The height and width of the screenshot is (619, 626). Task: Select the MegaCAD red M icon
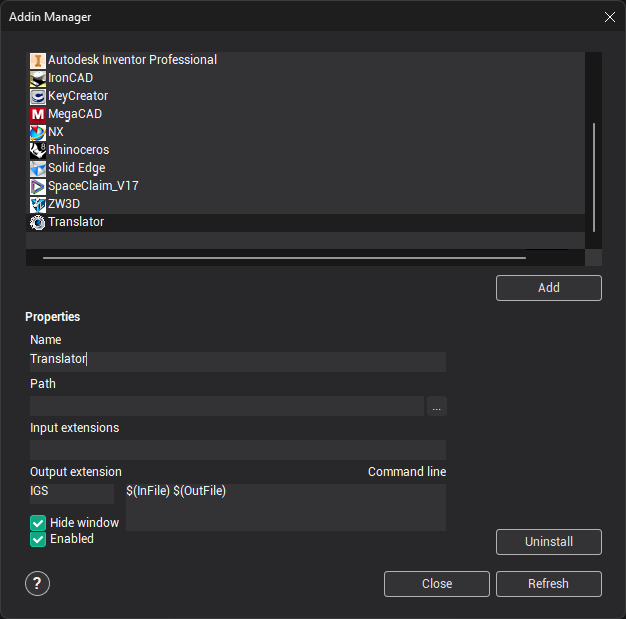[38, 114]
